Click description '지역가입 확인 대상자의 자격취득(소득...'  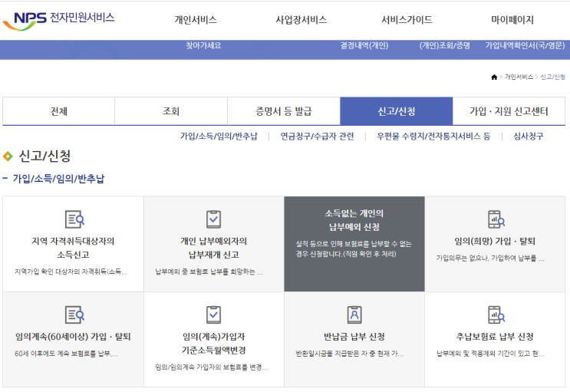click(71, 272)
